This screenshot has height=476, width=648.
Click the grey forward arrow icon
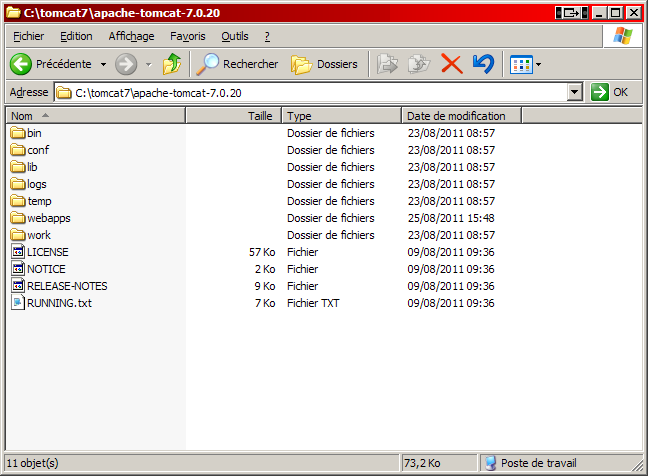tap(126, 64)
